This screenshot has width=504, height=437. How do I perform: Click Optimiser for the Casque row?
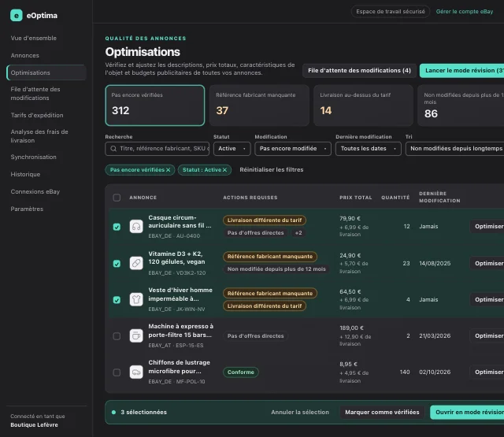[x=487, y=227]
